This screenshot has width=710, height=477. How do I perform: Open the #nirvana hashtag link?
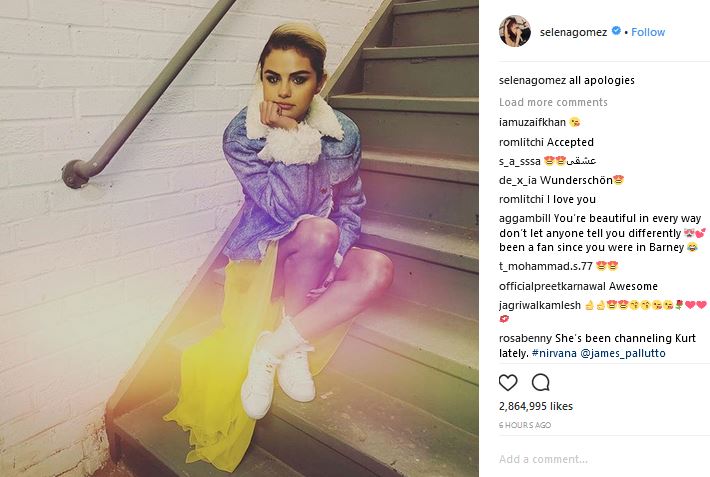(x=554, y=353)
